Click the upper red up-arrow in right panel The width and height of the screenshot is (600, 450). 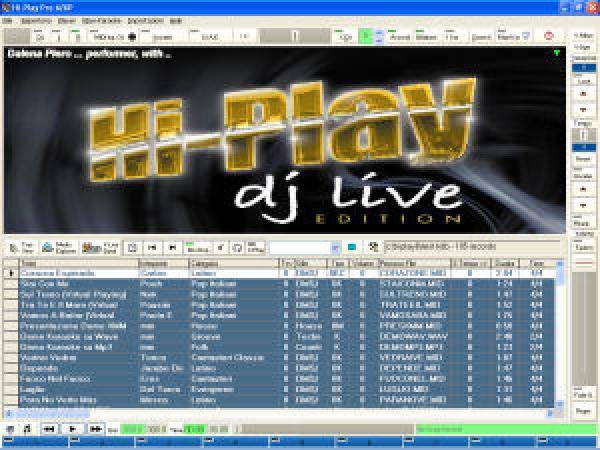coord(584,93)
